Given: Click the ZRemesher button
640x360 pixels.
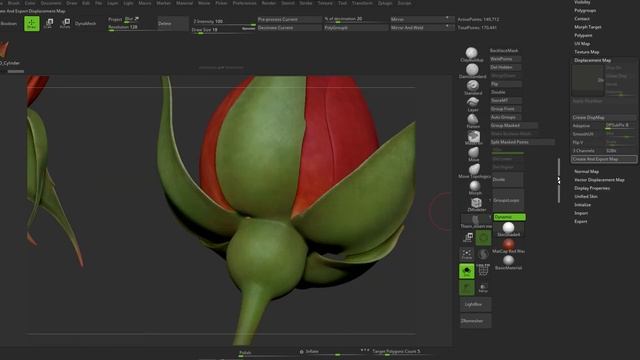Looking at the screenshot, I should pyautogui.click(x=476, y=321).
